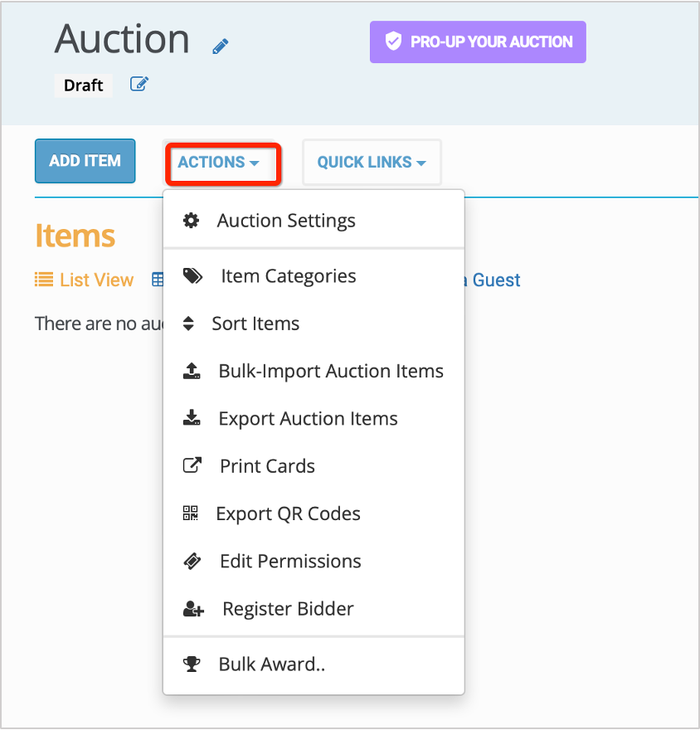
Task: Click the Auction Settings gear icon
Action: [x=192, y=221]
